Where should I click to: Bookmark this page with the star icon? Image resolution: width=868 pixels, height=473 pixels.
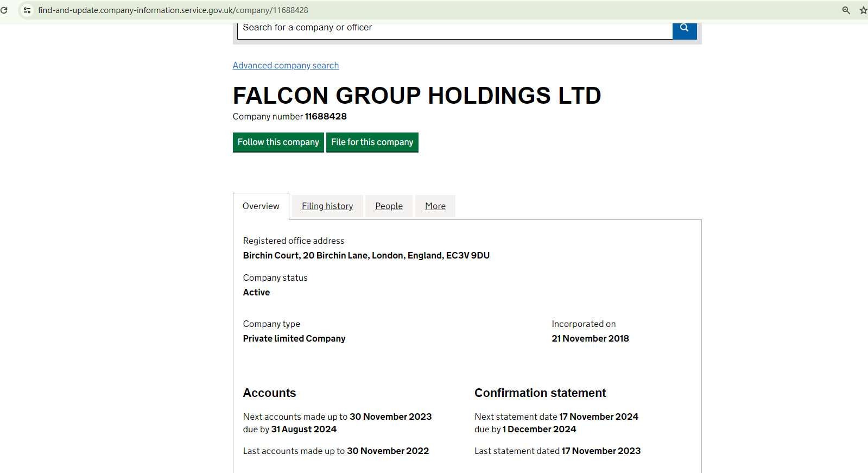coord(863,10)
